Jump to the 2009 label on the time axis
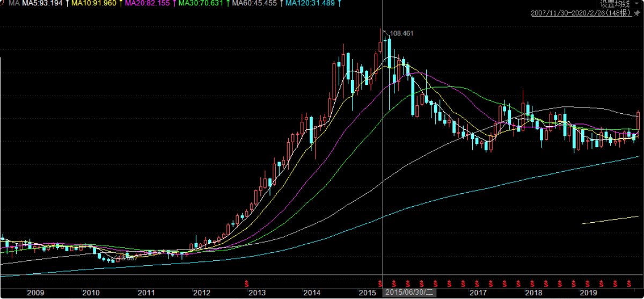Viewport: 644px width, 299px height. [x=35, y=293]
